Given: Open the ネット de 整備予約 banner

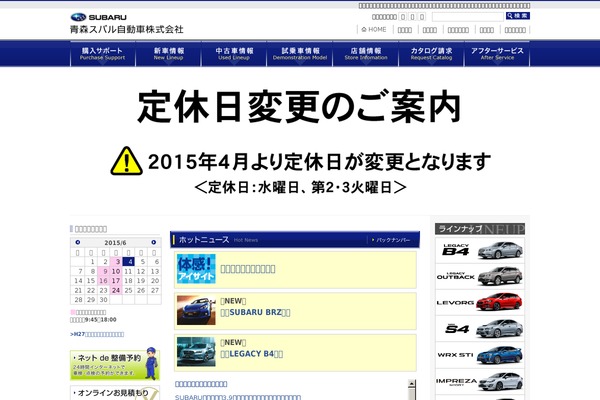Looking at the screenshot, I should [115, 364].
